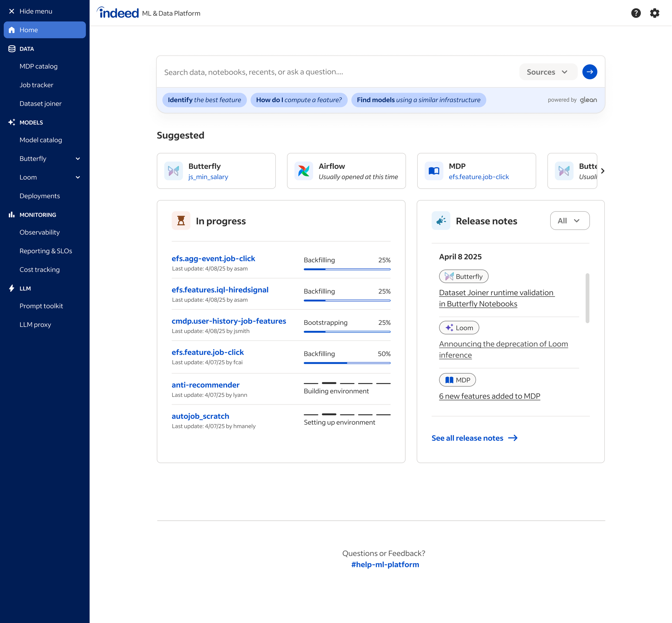This screenshot has width=672, height=623.
Task: Open the All filter dropdown in Release notes
Action: [x=570, y=221]
